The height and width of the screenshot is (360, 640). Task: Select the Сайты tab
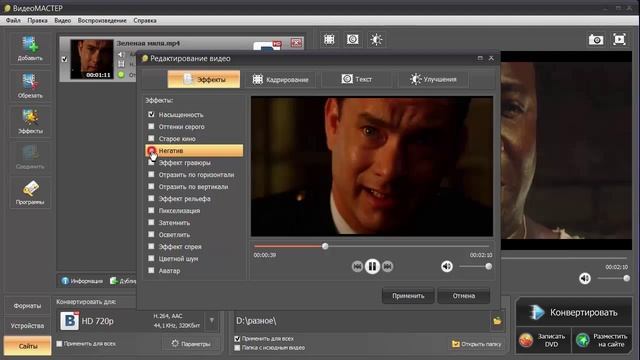pyautogui.click(x=27, y=346)
